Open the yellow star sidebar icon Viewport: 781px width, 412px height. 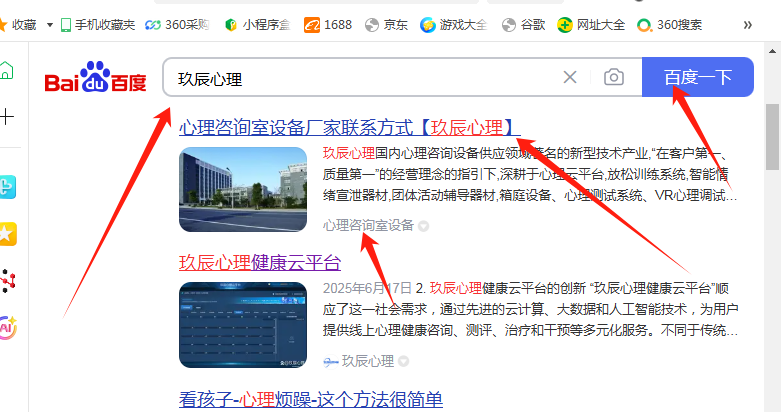click(8, 234)
